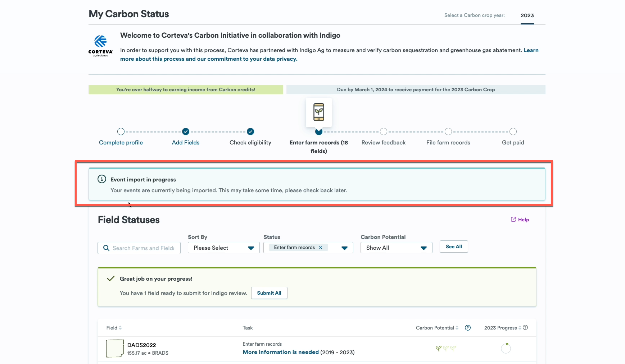Click the Submit All button
The image size is (625, 364).
point(269,293)
